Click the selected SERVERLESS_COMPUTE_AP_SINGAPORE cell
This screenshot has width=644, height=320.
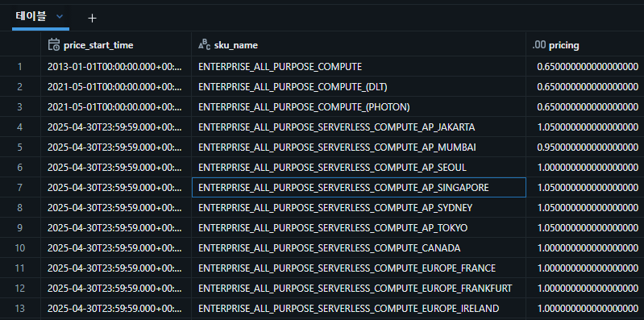[359, 187]
